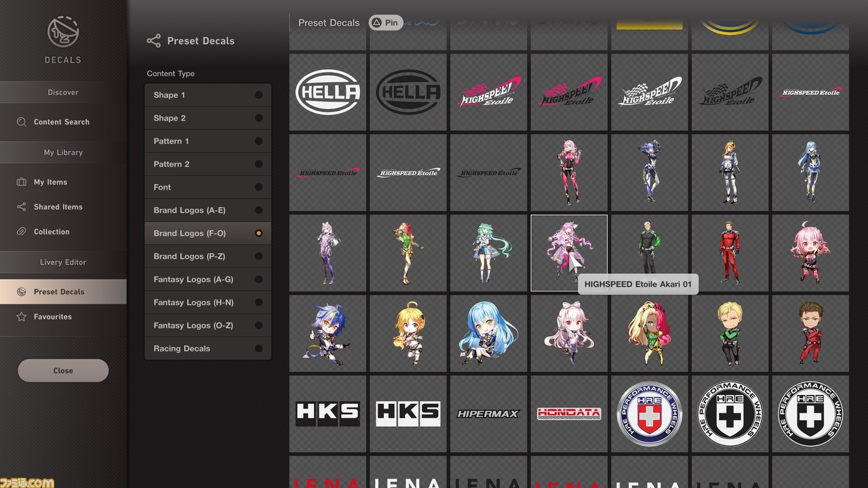Choose Fantasy Logos (A-G) filter
This screenshot has width=868, height=488.
point(208,280)
